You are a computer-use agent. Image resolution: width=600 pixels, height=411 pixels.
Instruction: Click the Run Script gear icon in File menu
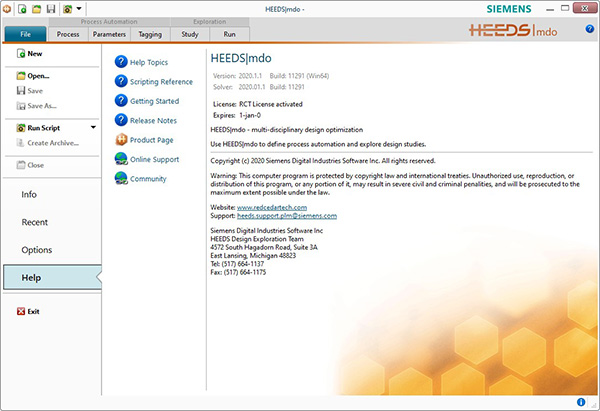pos(21,128)
